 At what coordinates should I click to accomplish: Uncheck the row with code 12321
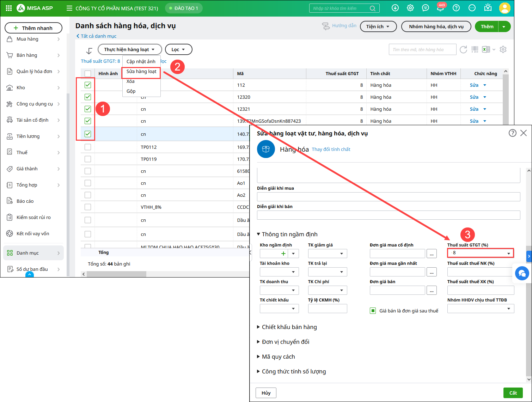pos(88,109)
